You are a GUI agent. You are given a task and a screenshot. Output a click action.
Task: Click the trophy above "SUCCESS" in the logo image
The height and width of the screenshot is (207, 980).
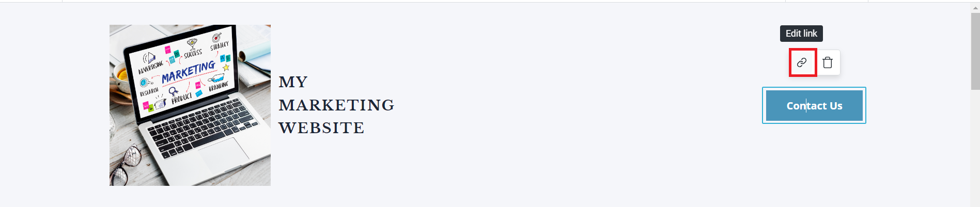[x=192, y=44]
